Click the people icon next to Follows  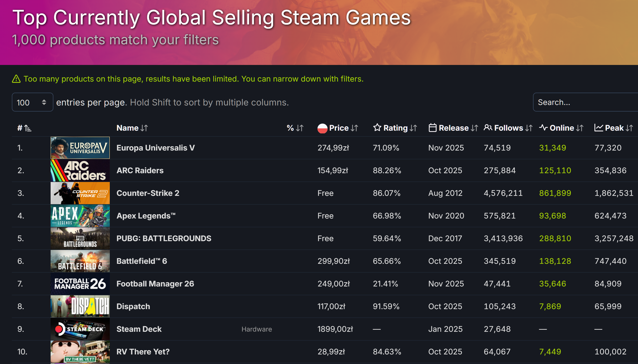(488, 128)
